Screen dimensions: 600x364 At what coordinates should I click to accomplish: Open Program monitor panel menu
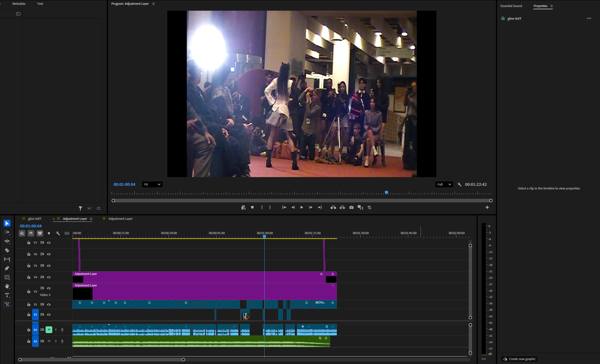154,4
